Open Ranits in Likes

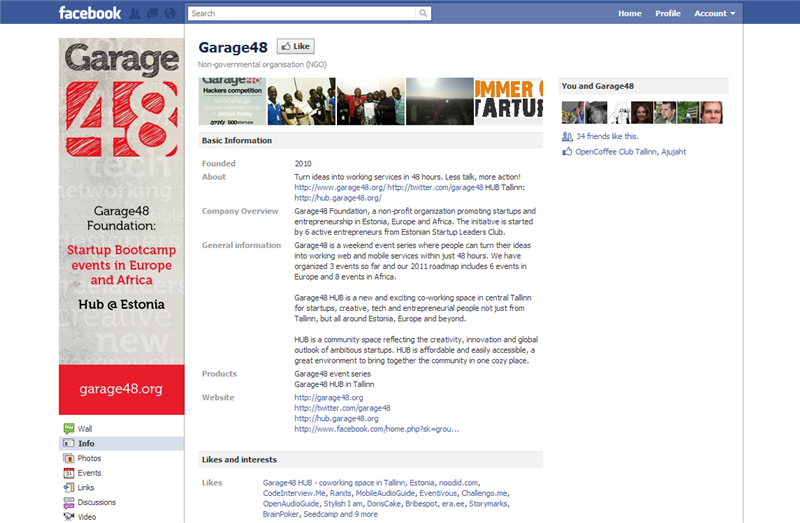pyautogui.click(x=340, y=493)
